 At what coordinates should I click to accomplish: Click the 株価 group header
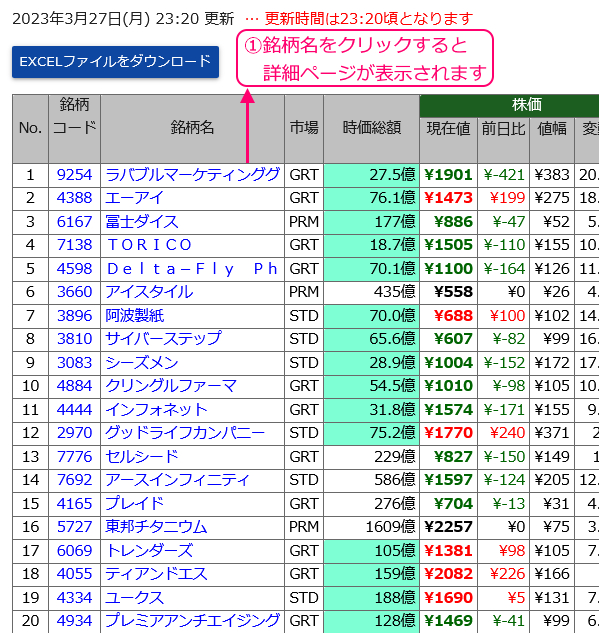[509, 106]
